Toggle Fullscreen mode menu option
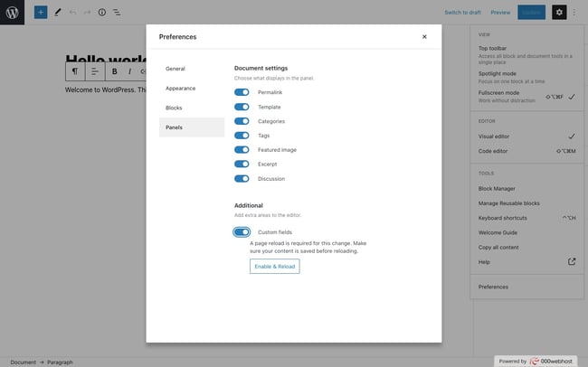 click(x=526, y=96)
